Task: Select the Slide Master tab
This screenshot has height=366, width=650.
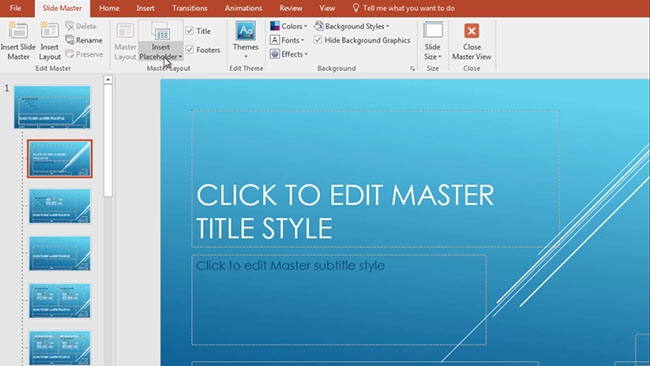Action: tap(62, 8)
